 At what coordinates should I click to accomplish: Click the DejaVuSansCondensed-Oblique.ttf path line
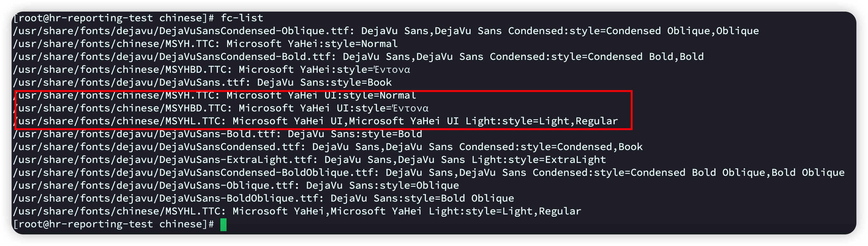(x=386, y=31)
